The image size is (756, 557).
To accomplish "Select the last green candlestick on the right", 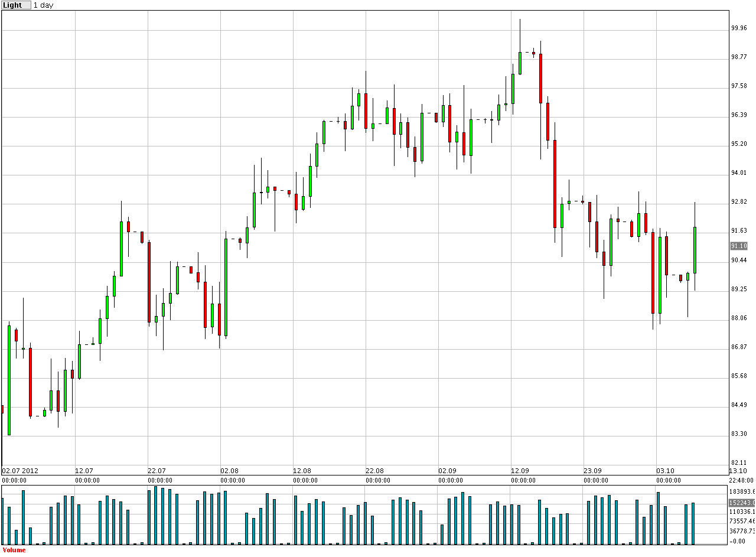I will coord(695,250).
